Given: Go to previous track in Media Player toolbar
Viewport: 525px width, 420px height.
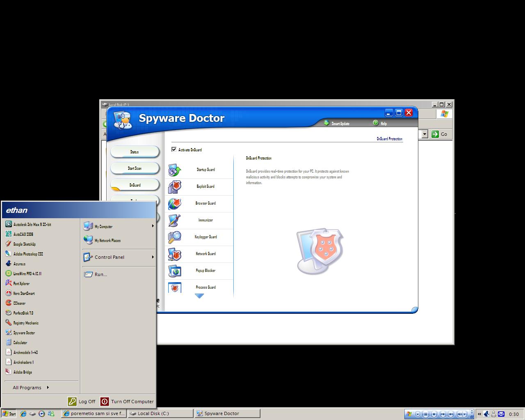Looking at the screenshot, I should 443,414.
